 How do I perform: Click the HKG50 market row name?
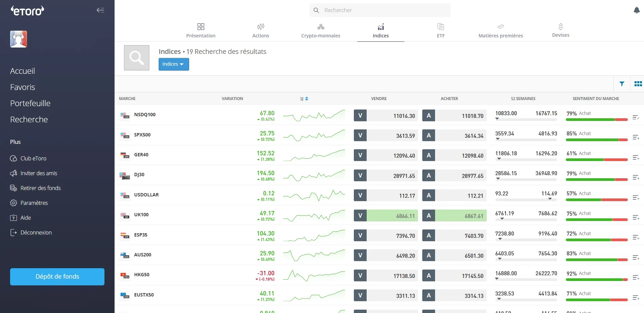click(142, 275)
